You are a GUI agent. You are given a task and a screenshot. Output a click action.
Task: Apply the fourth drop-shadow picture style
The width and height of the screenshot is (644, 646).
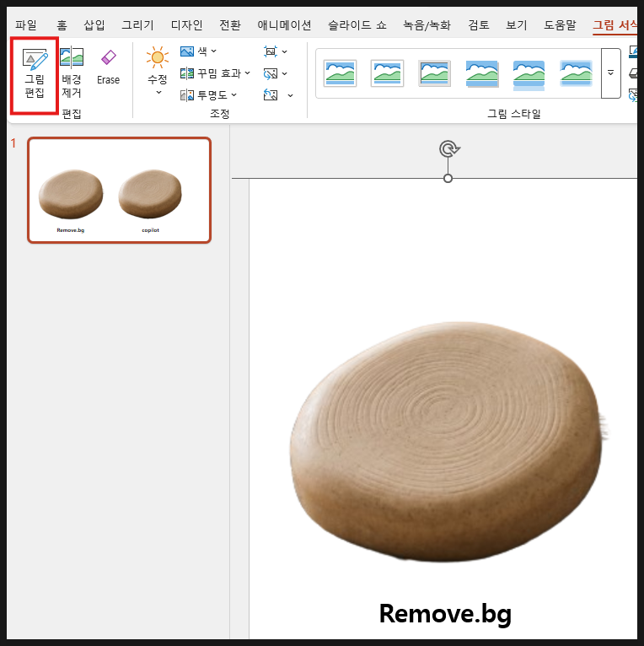(x=482, y=73)
